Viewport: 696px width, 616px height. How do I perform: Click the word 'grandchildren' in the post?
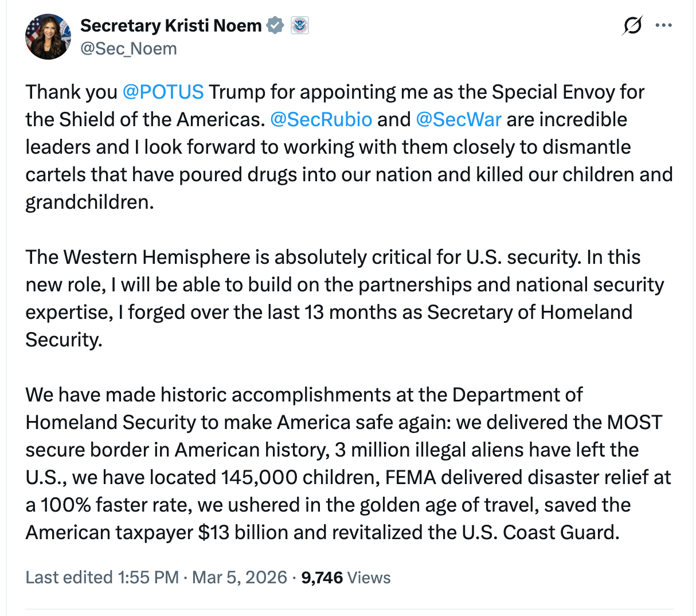(88, 202)
